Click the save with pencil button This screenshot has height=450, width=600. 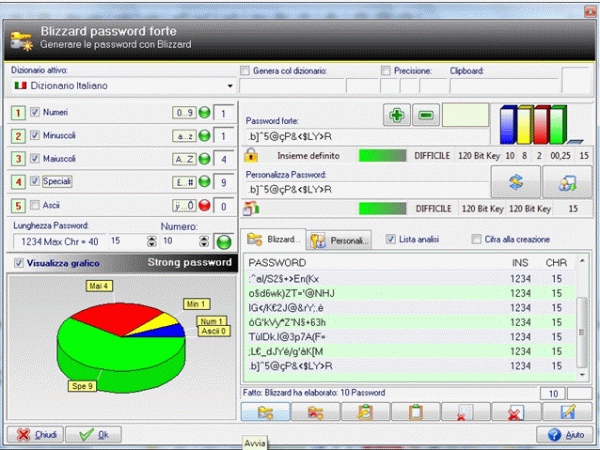tap(567, 412)
